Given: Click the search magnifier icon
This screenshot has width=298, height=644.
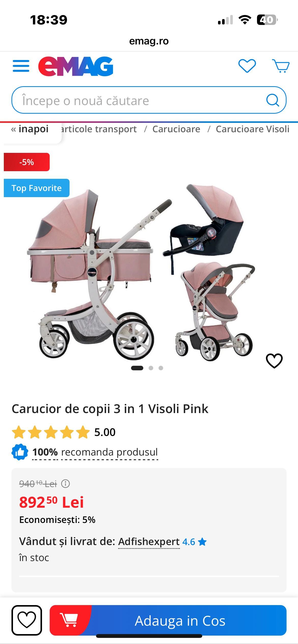Looking at the screenshot, I should (x=273, y=100).
